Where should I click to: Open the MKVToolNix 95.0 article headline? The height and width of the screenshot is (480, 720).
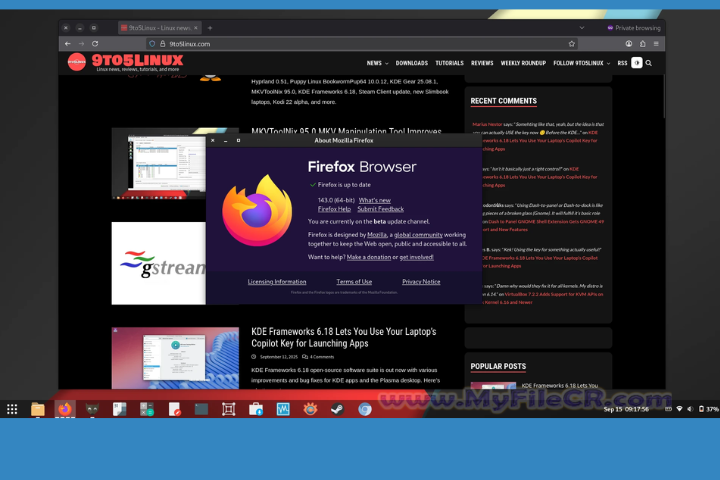(x=346, y=131)
